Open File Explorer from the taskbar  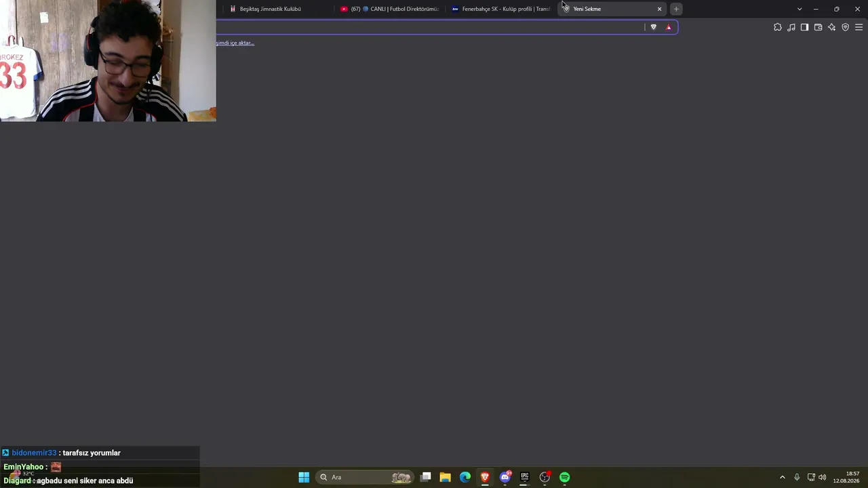click(x=446, y=477)
